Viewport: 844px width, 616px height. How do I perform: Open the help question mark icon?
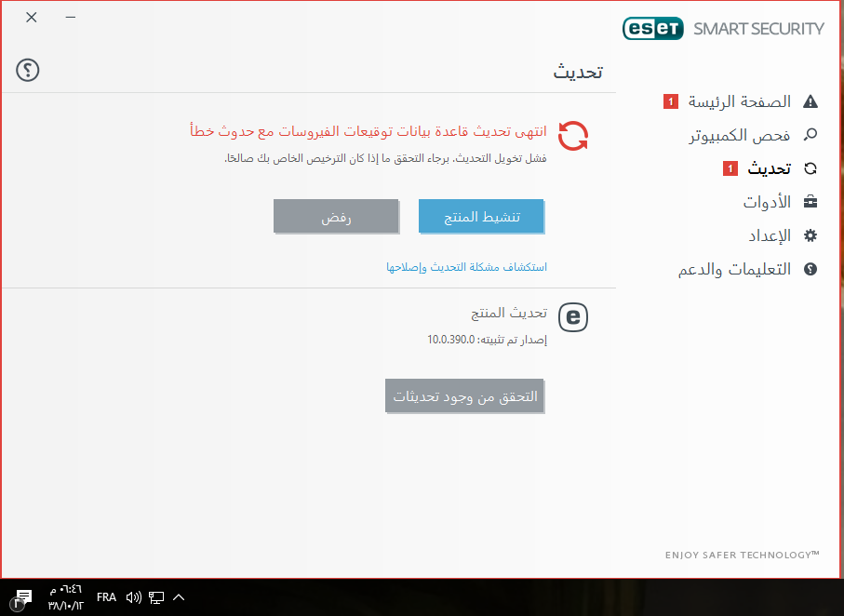click(x=28, y=70)
